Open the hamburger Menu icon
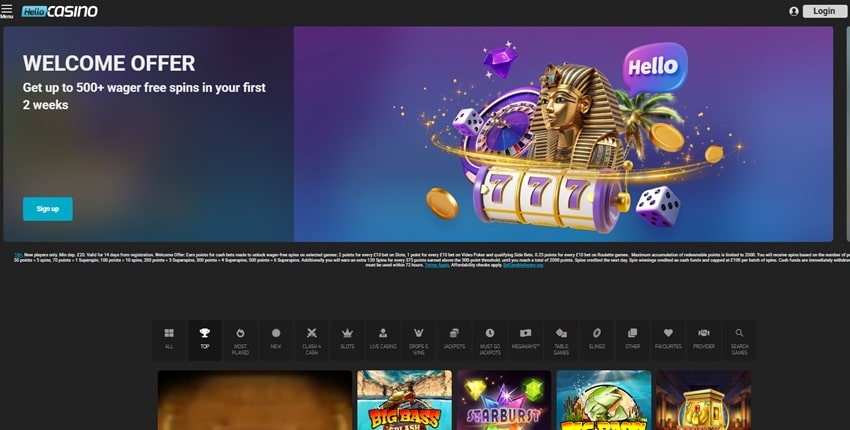850x430 pixels. pyautogui.click(x=7, y=11)
